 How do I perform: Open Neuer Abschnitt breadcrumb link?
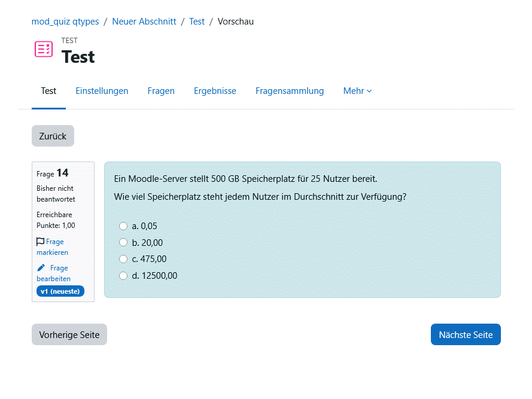coord(144,22)
